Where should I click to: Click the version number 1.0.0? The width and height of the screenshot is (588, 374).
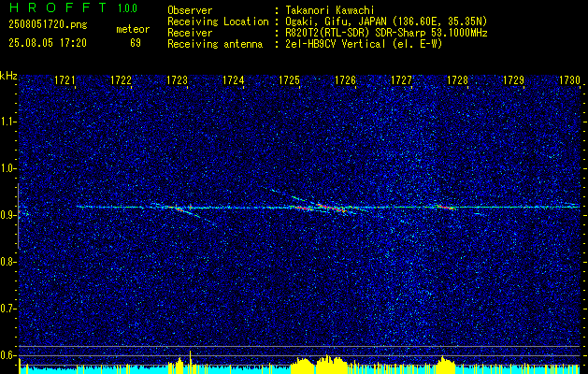[x=127, y=8]
